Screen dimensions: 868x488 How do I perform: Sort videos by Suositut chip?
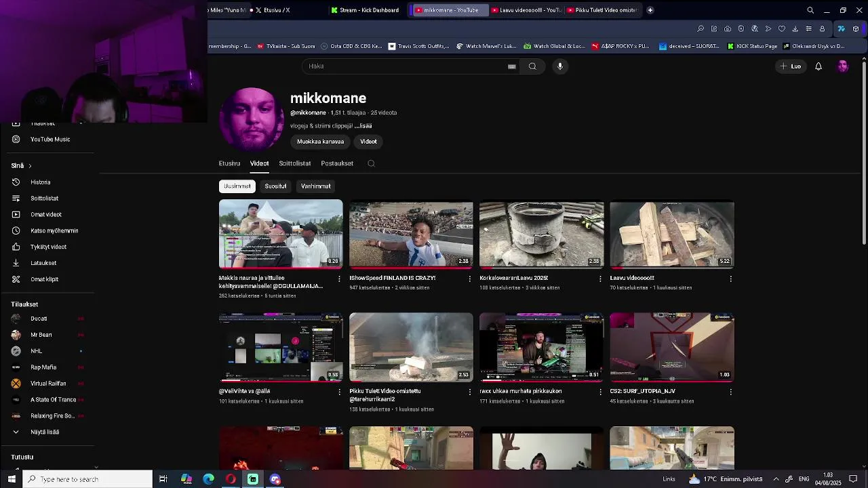click(x=275, y=186)
